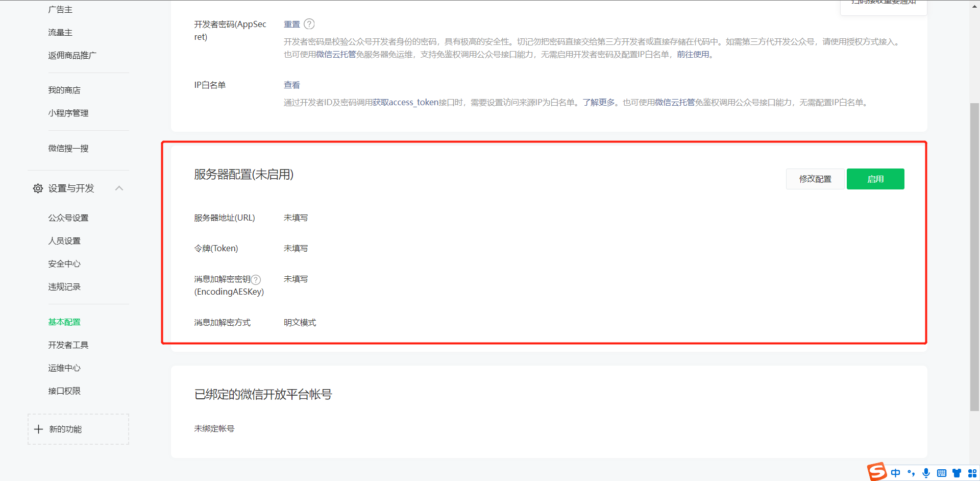Click the Sogou input method S logo
980x481 pixels.
877,472
